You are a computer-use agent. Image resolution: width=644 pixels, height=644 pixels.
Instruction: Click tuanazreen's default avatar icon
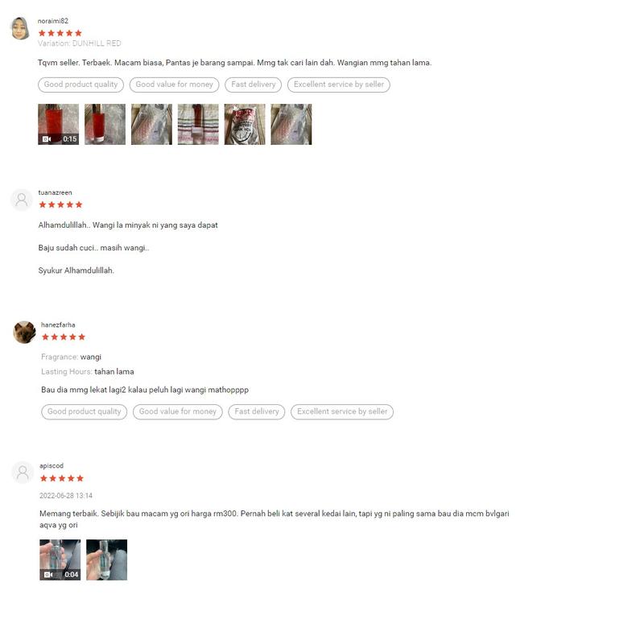(22, 200)
